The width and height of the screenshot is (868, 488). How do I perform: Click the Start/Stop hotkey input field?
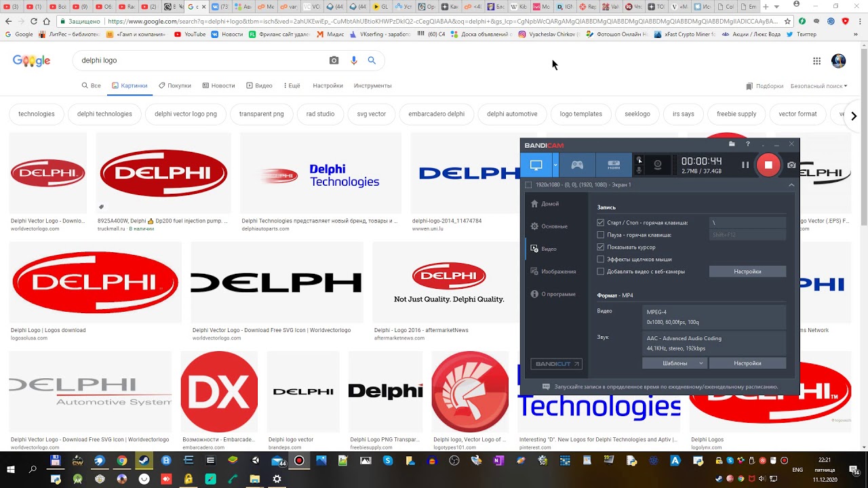[747, 222]
